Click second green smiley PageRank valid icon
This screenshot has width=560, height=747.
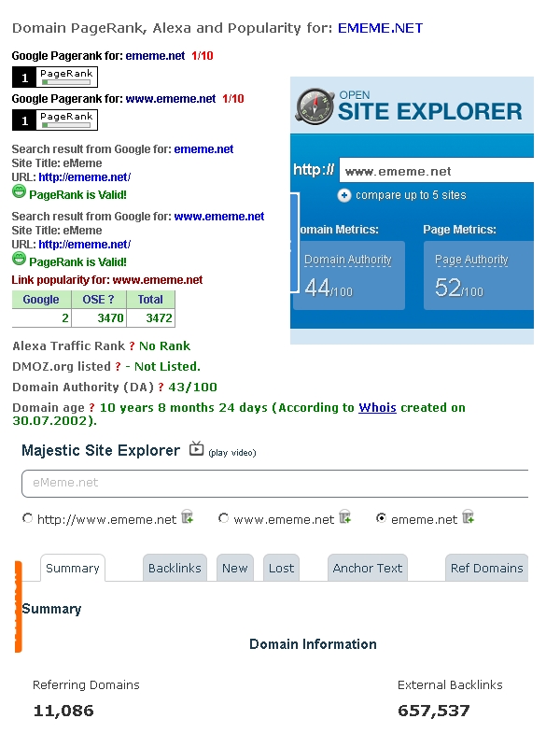[19, 259]
